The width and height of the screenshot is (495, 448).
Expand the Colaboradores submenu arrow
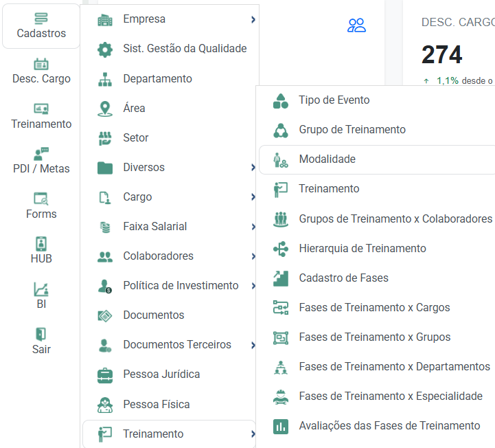(253, 256)
